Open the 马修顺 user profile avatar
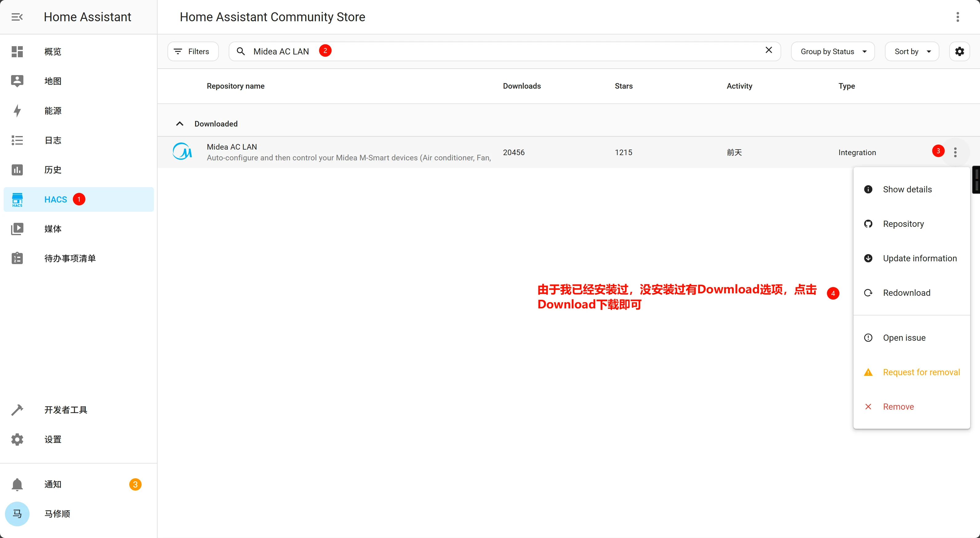 [17, 514]
